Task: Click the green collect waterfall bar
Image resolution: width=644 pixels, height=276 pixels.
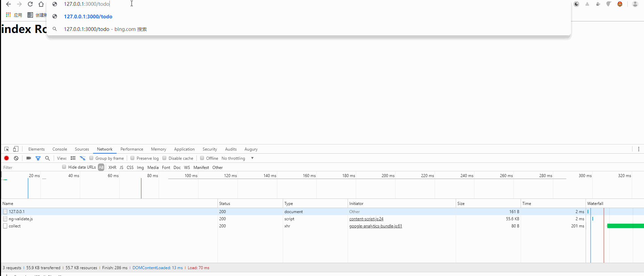Action: [625, 226]
